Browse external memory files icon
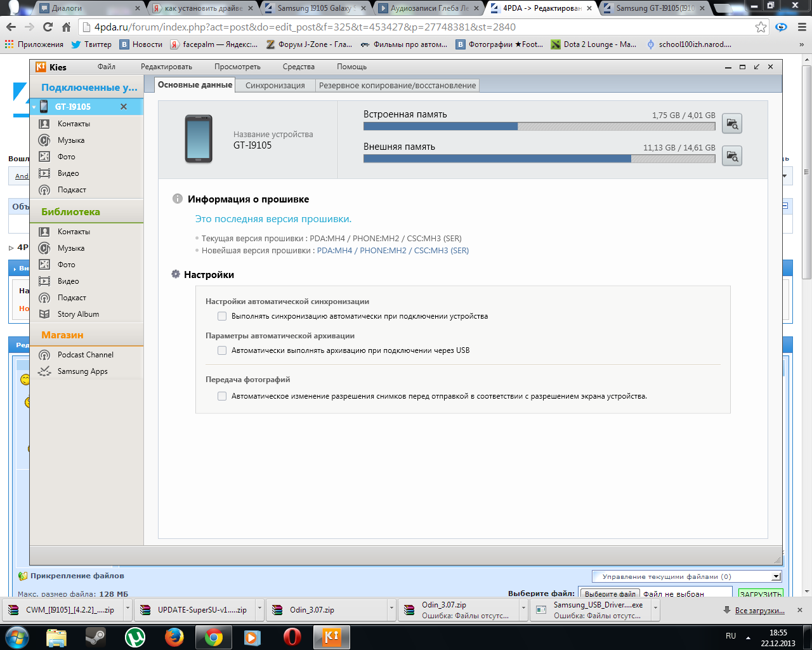 (732, 156)
